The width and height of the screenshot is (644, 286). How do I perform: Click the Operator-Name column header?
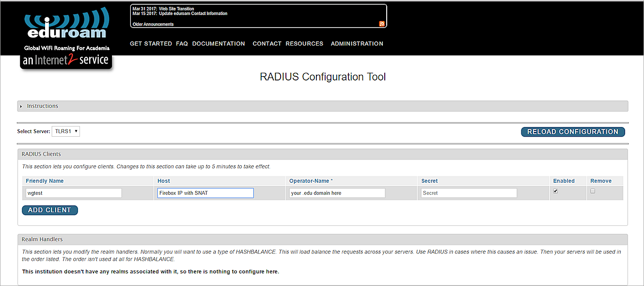click(x=311, y=181)
